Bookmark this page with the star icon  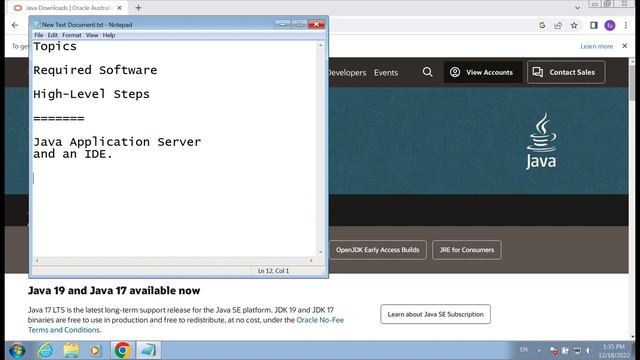coord(574,25)
